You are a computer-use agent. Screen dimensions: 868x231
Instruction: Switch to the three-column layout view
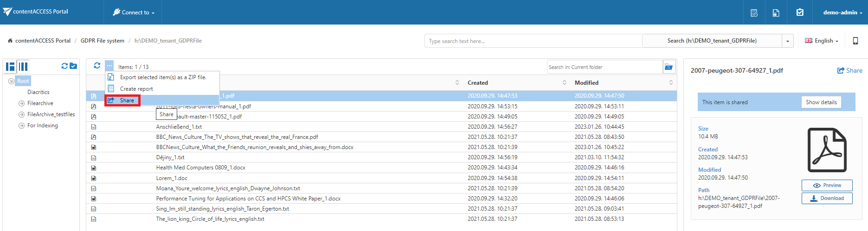pos(23,67)
